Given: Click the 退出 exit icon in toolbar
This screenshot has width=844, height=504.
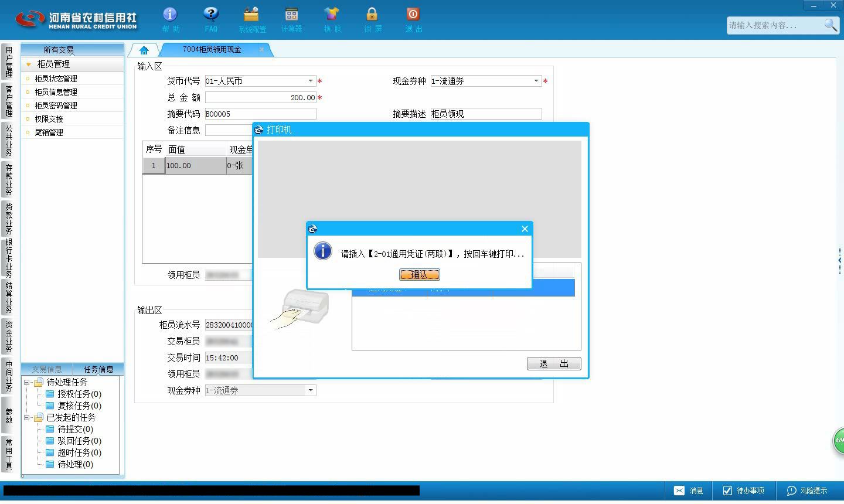Looking at the screenshot, I should pos(413,14).
